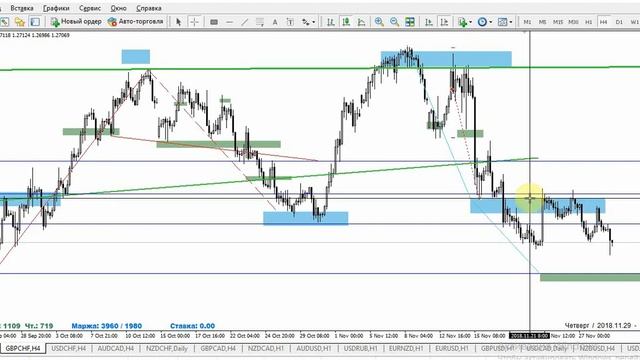The width and height of the screenshot is (640, 360).
Task: Open the Окно menu
Action: click(118, 8)
